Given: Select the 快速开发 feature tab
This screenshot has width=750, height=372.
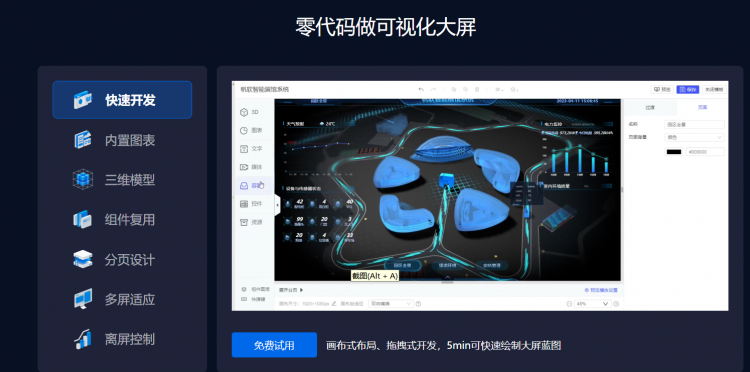Looking at the screenshot, I should pyautogui.click(x=122, y=100).
